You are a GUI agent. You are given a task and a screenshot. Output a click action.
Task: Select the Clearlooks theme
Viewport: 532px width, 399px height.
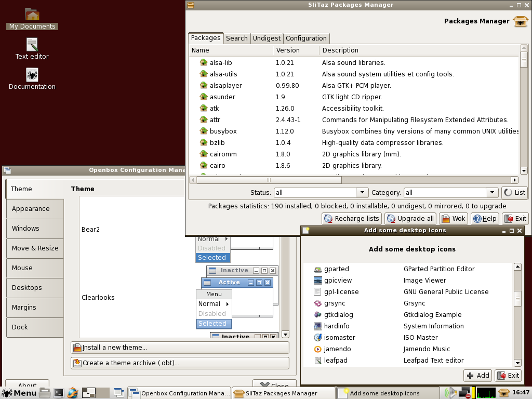[x=98, y=298]
